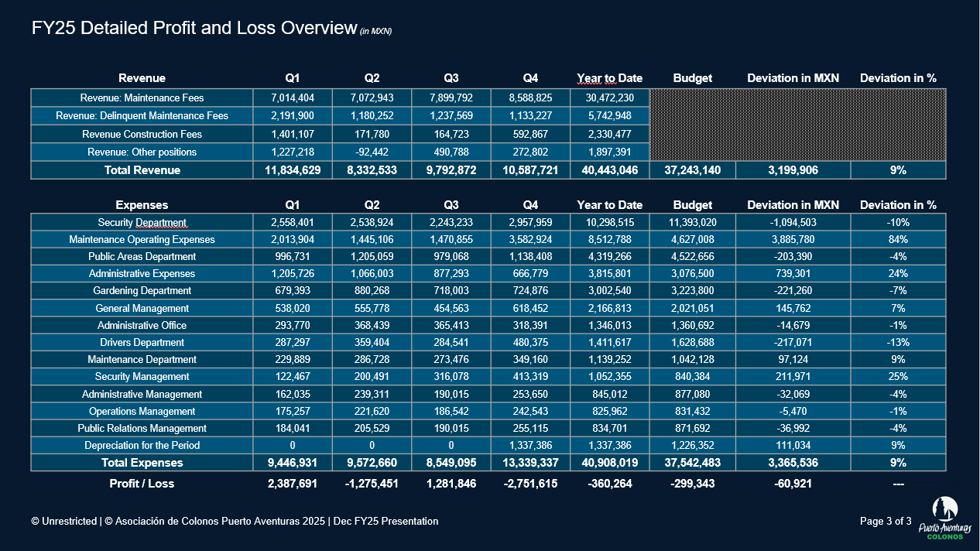Select the Depreciation for the Period label
The image size is (980, 551).
point(142,446)
